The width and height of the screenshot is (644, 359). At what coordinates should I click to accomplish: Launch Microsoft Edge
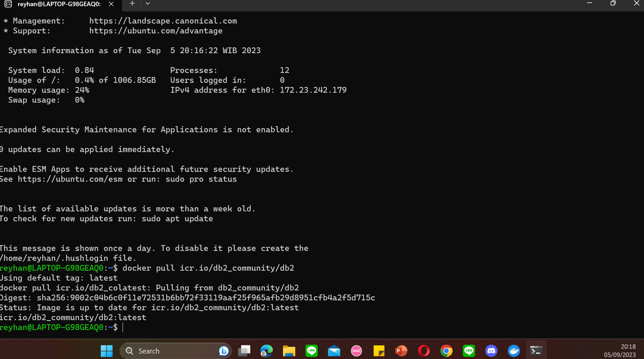pos(267,351)
